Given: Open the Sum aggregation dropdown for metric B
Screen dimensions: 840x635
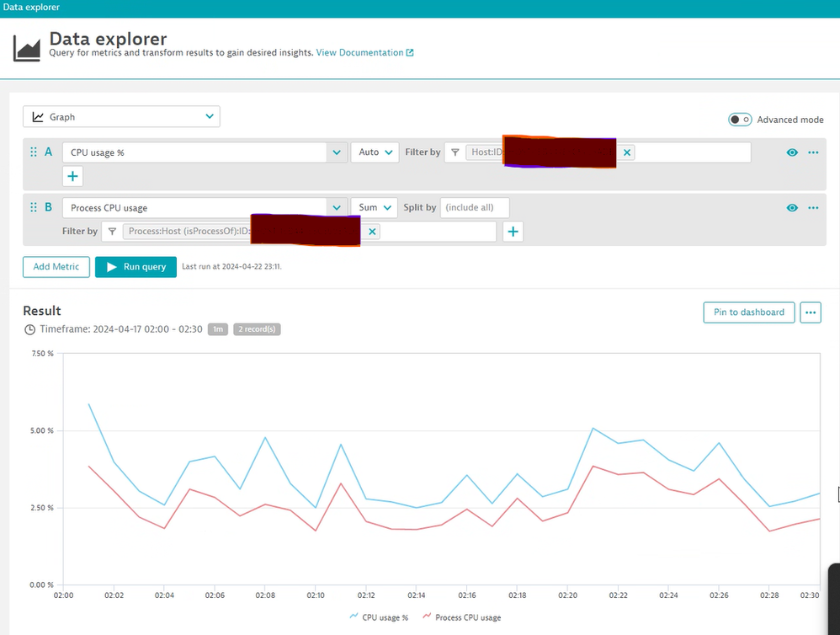Looking at the screenshot, I should [x=375, y=207].
